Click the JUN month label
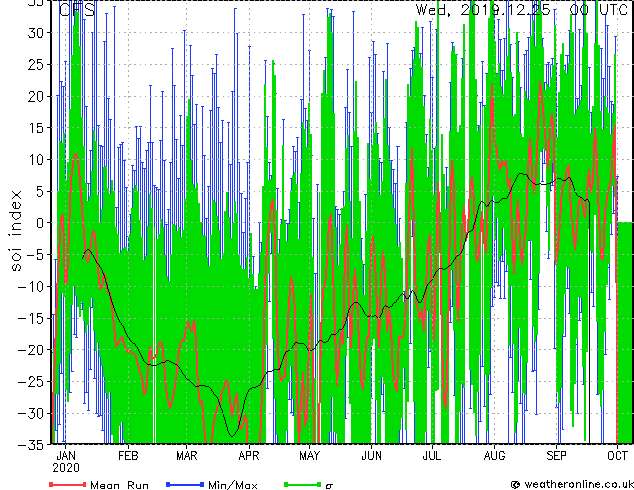The image size is (634, 490). coord(371,456)
